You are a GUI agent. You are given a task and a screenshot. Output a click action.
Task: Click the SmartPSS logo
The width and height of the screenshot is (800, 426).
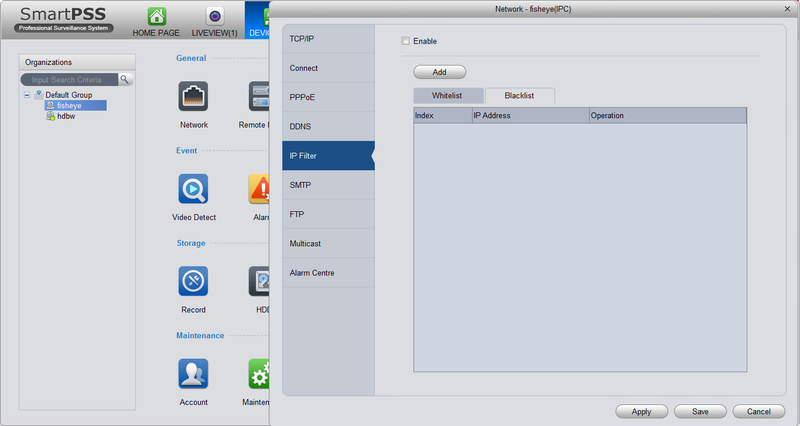[63, 19]
